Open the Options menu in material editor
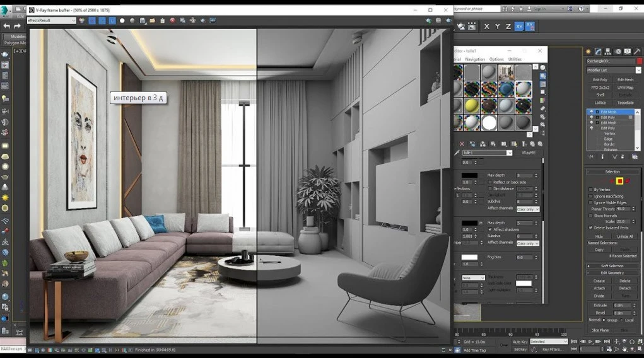The height and width of the screenshot is (358, 644). click(x=496, y=59)
